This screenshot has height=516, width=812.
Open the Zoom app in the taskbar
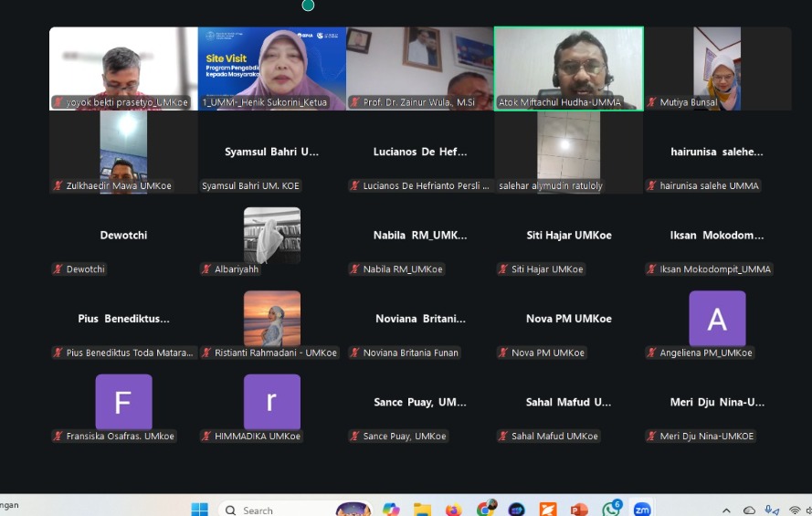pyautogui.click(x=642, y=509)
